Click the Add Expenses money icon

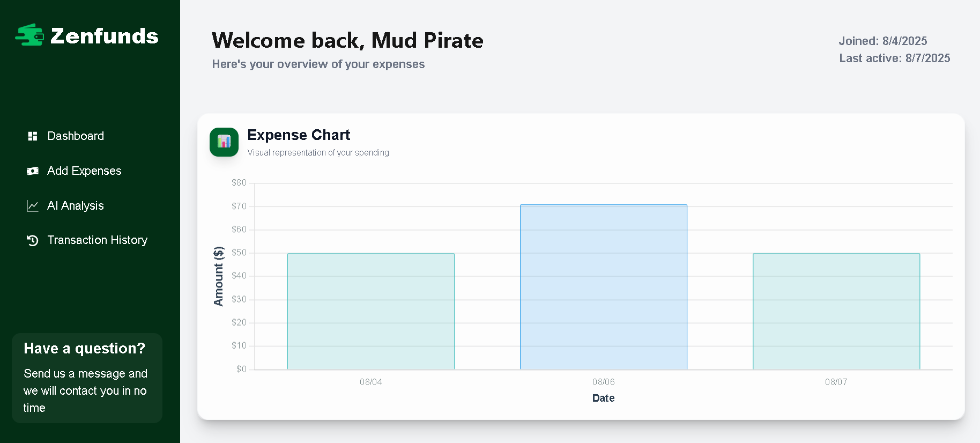point(33,171)
